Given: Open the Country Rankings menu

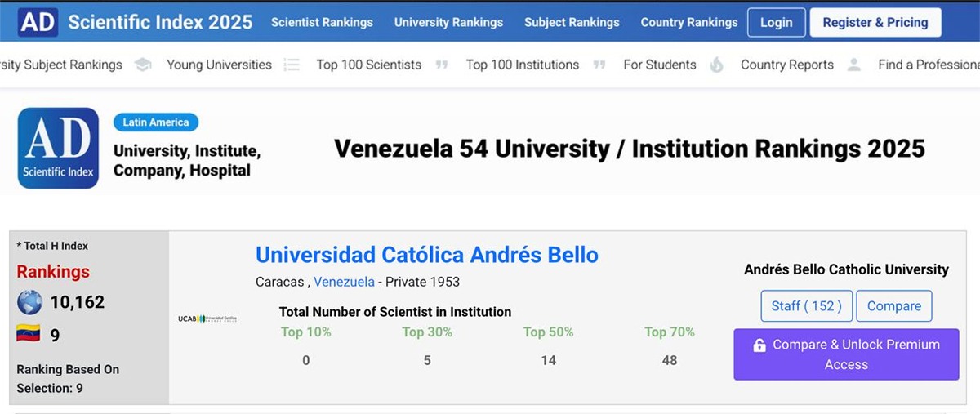Looking at the screenshot, I should [688, 22].
